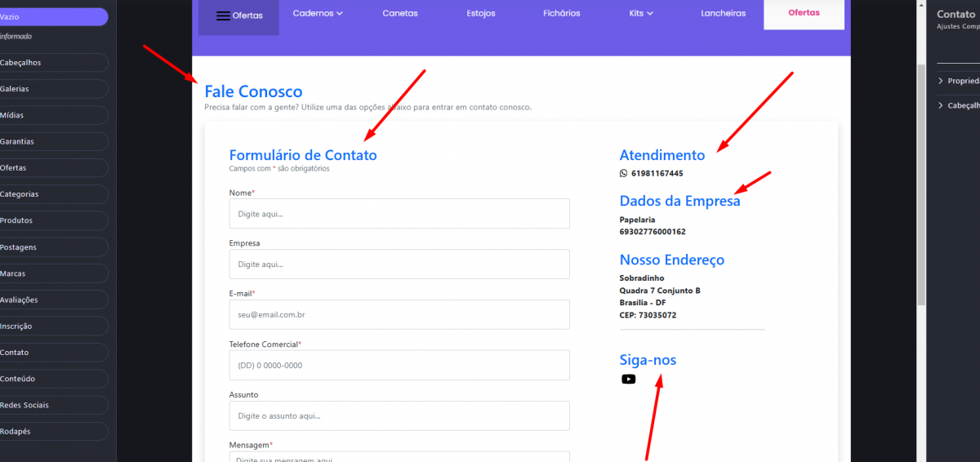Expand the Cadernos dropdown in the store menu
980x462 pixels.
tap(318, 13)
